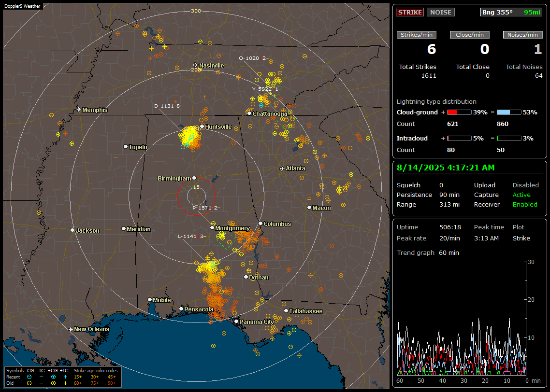Select the Jackson city marker dot
Viewport: 550px width, 392px height.
(72, 230)
